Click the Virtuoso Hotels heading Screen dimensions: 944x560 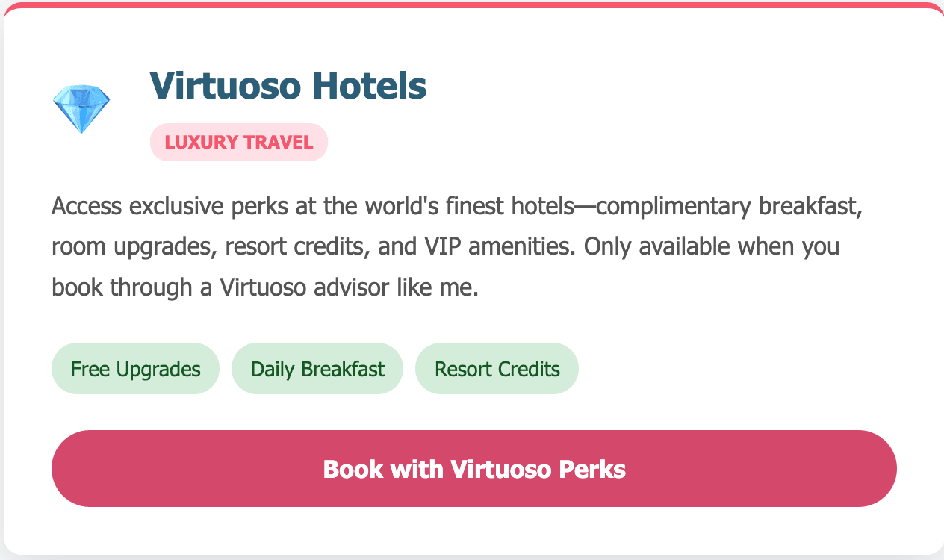[288, 86]
